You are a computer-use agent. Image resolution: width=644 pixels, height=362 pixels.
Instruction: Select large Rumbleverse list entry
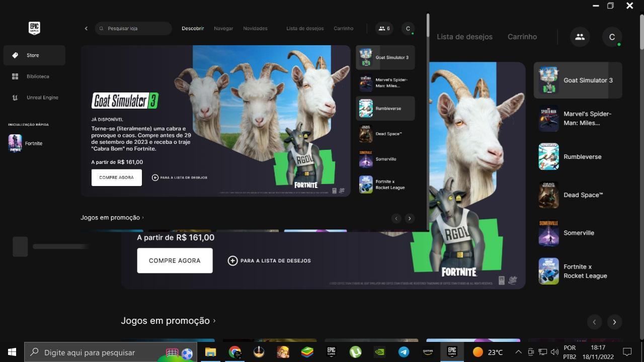click(578, 157)
